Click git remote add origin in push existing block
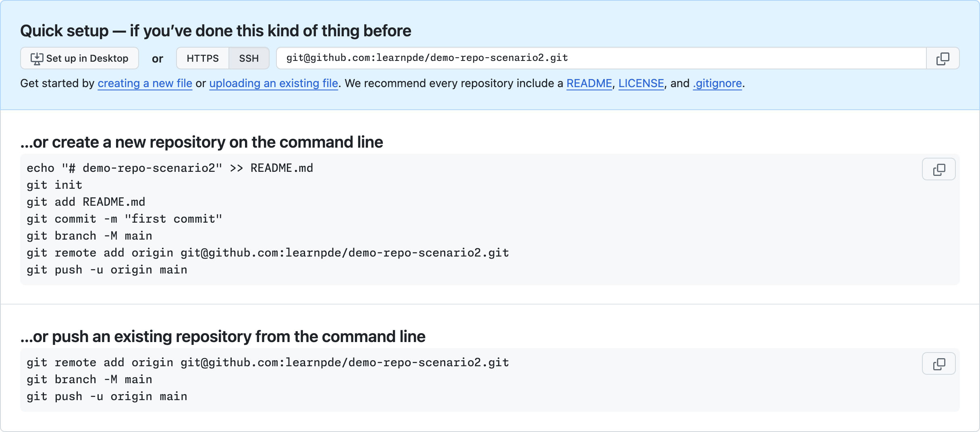 [x=268, y=362]
